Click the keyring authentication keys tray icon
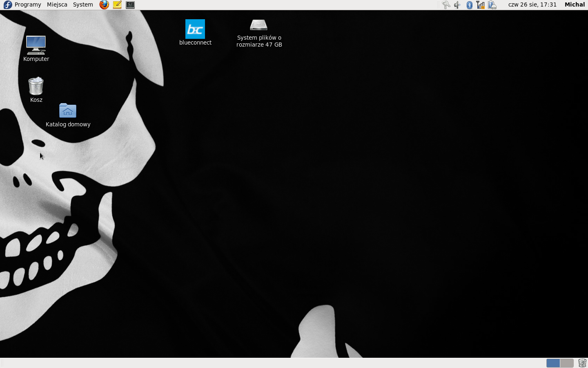The image size is (588, 368). click(446, 5)
